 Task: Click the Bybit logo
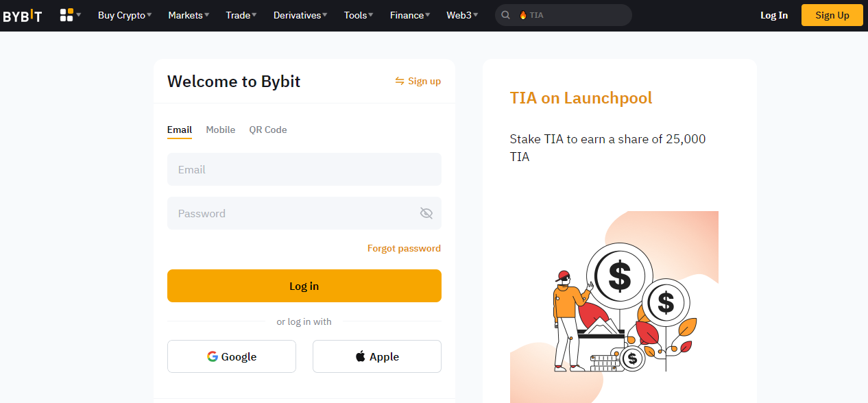point(22,15)
